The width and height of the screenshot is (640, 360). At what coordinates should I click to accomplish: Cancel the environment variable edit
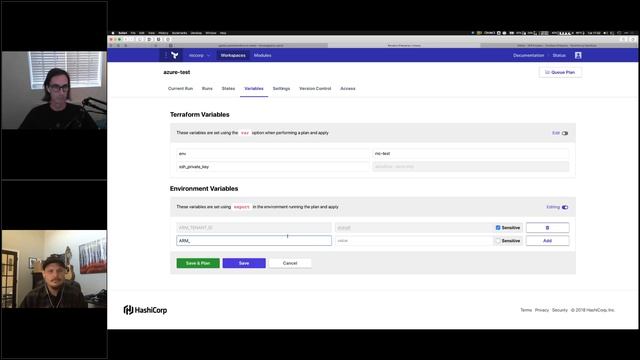290,263
